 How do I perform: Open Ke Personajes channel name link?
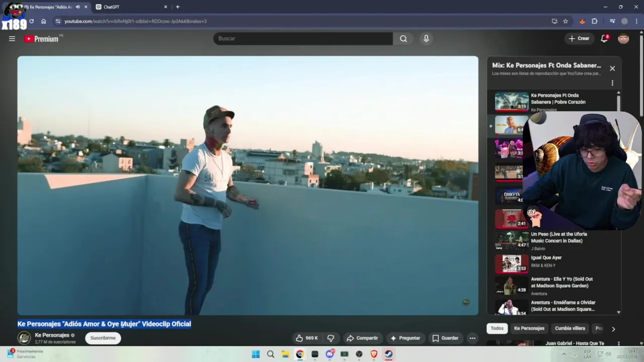pyautogui.click(x=52, y=335)
